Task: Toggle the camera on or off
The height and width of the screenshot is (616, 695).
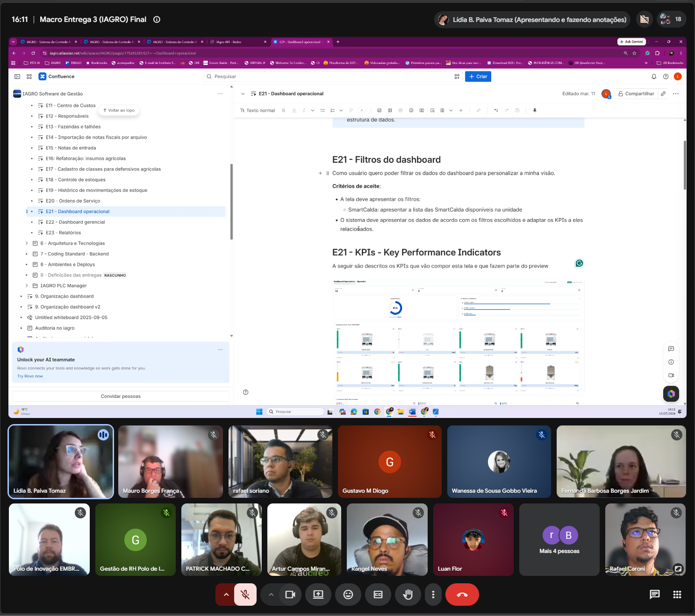Action: 290,595
